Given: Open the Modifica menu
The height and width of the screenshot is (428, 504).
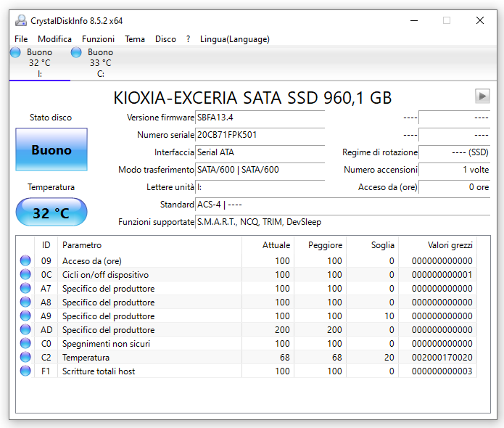Looking at the screenshot, I should (x=54, y=39).
